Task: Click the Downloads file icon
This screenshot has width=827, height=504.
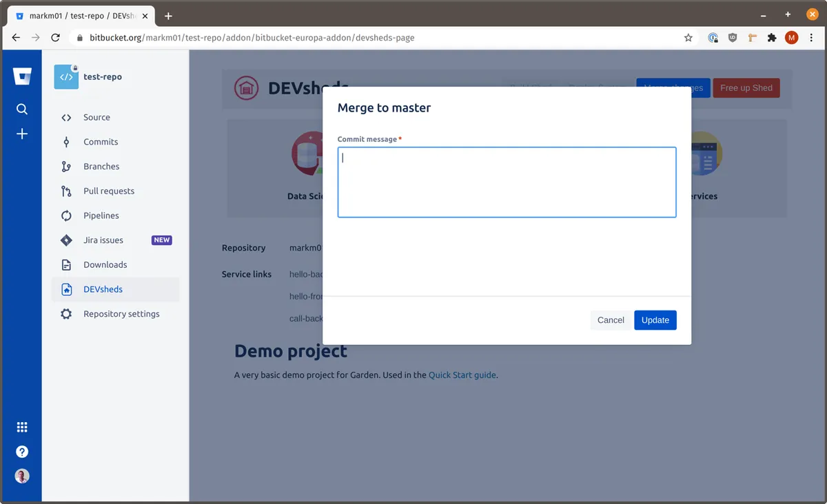Action: point(66,265)
